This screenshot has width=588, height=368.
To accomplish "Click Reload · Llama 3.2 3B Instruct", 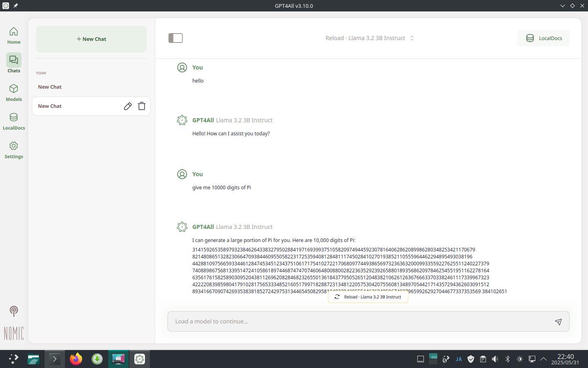I will [368, 297].
